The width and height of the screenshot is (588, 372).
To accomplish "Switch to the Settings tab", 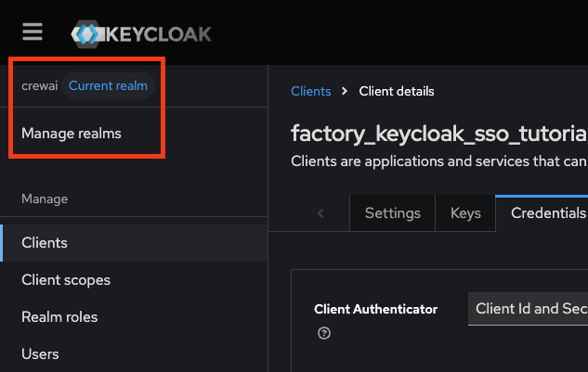I will [392, 213].
